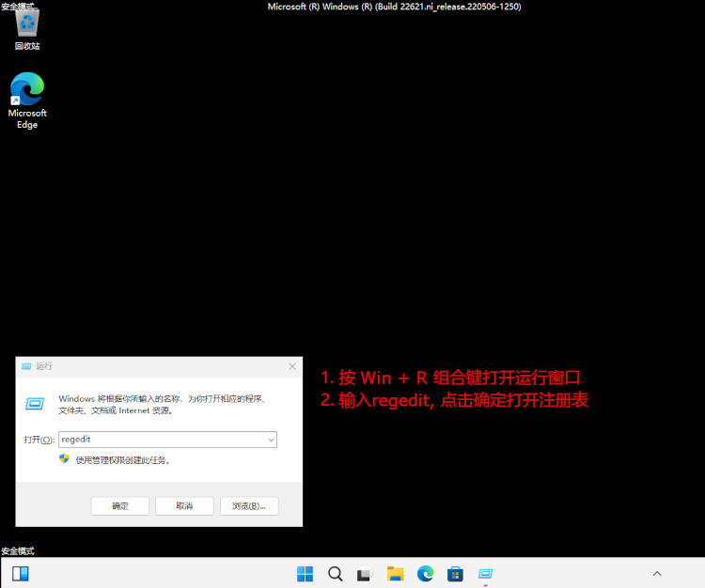
Task: Click the 打开(O): label
Action: pyautogui.click(x=39, y=440)
